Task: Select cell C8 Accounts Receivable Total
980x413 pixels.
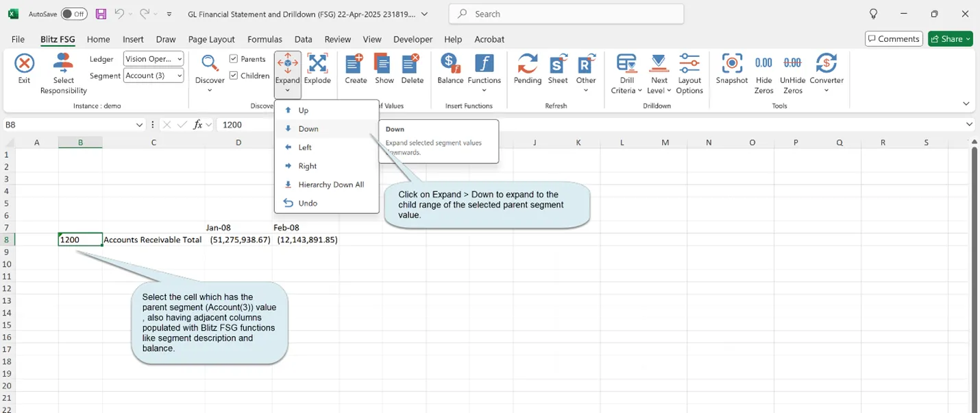Action: tap(154, 239)
